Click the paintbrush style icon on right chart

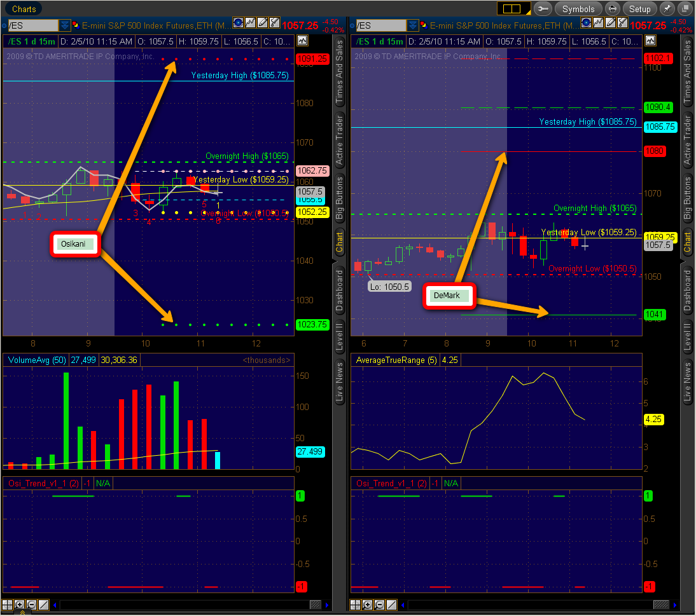click(623, 22)
